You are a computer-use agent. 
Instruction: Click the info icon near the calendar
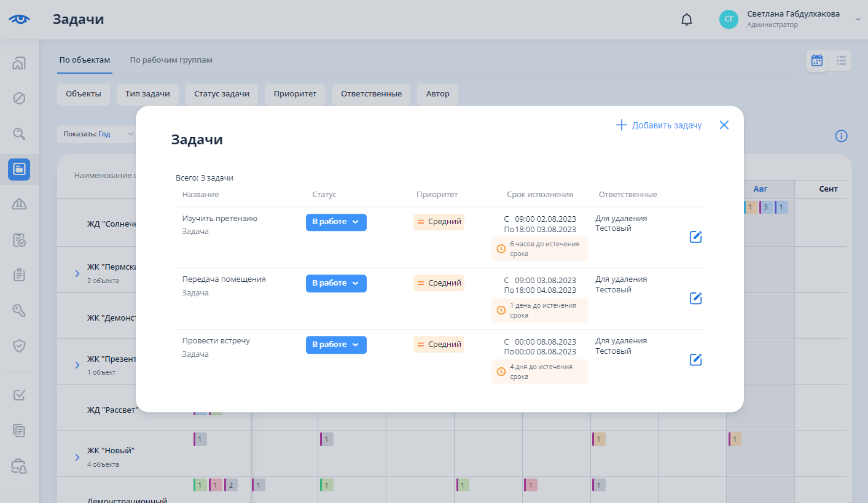click(841, 136)
